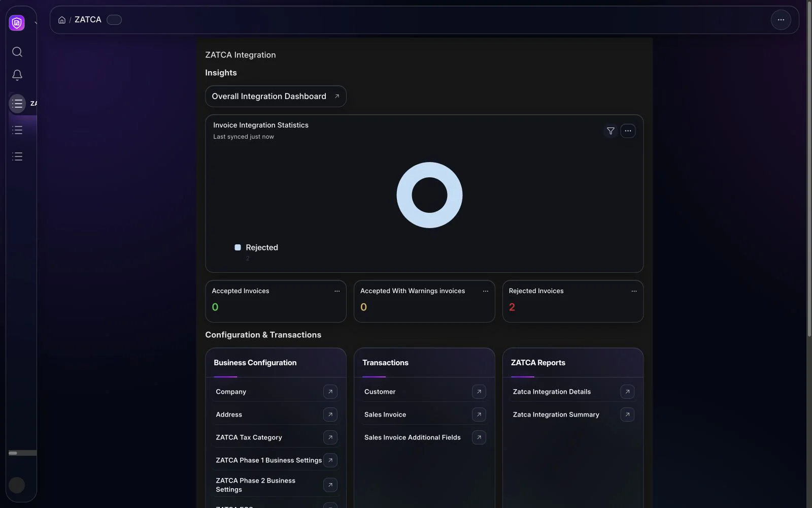Open Sales Invoice Additional Fields link
This screenshot has width=812, height=508.
413,437
